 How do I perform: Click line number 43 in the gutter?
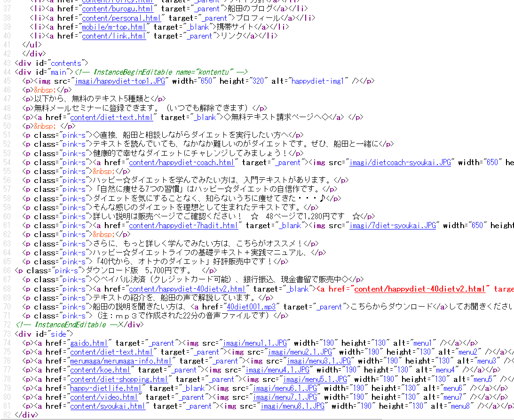click(7, 63)
